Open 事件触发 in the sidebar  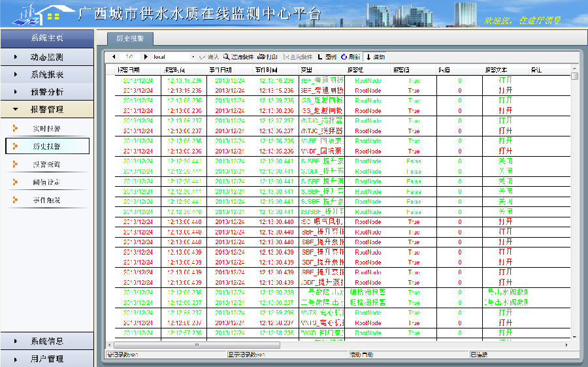47,200
